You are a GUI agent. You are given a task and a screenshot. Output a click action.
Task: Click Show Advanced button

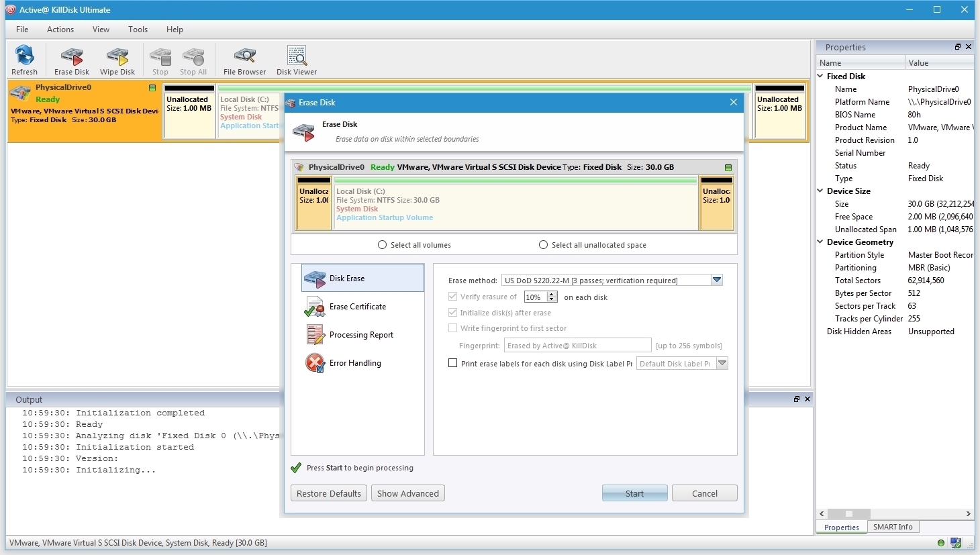click(408, 493)
